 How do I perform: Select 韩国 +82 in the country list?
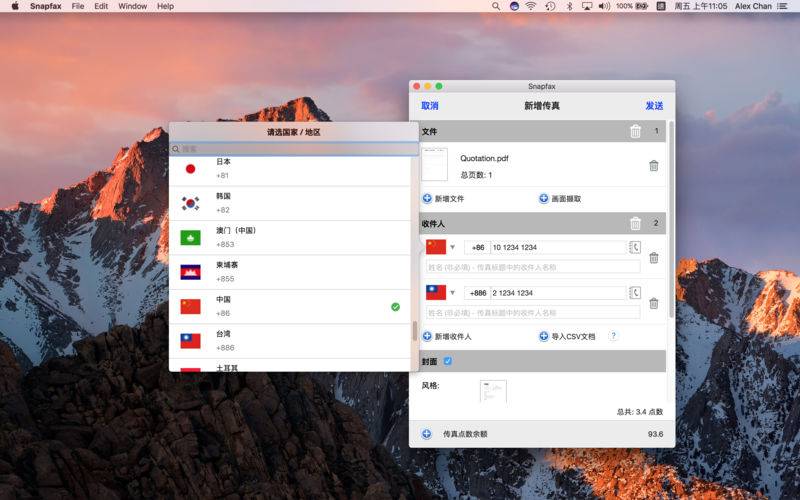coord(290,203)
